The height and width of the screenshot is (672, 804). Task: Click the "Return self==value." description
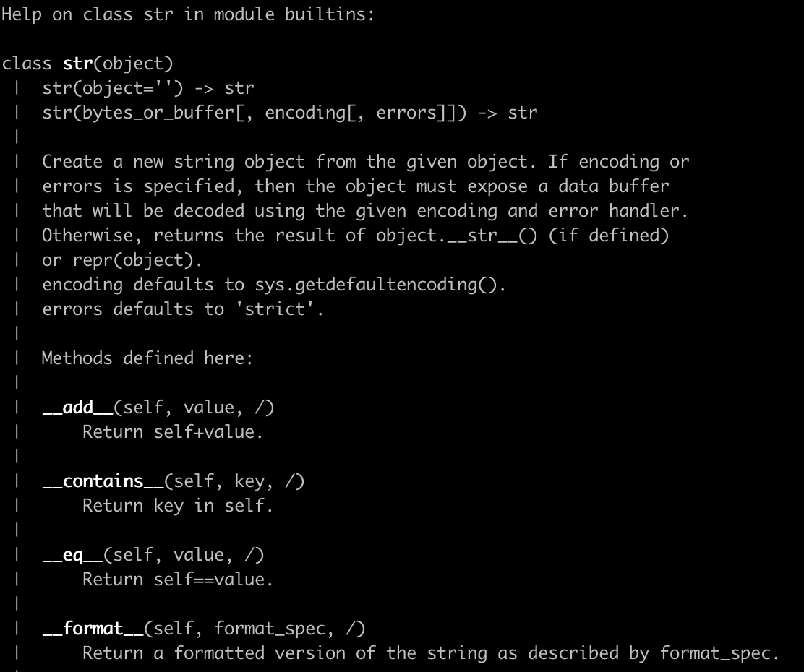coord(178,580)
